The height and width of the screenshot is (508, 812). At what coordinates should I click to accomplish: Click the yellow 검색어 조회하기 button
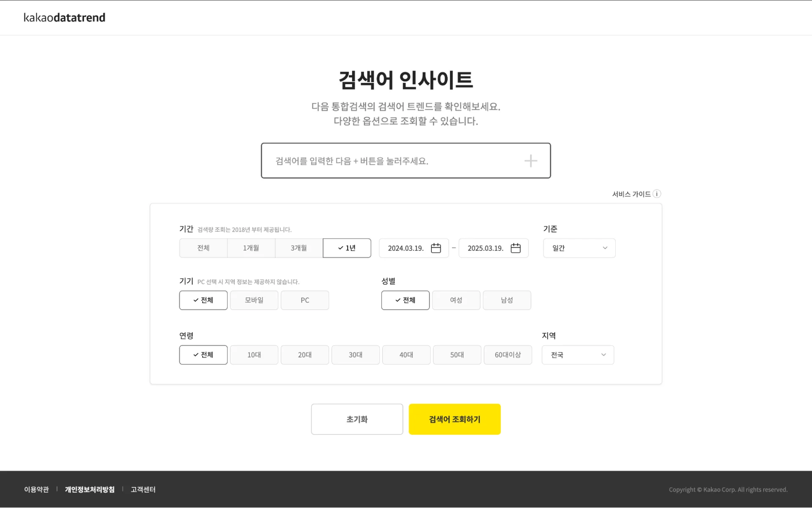454,419
